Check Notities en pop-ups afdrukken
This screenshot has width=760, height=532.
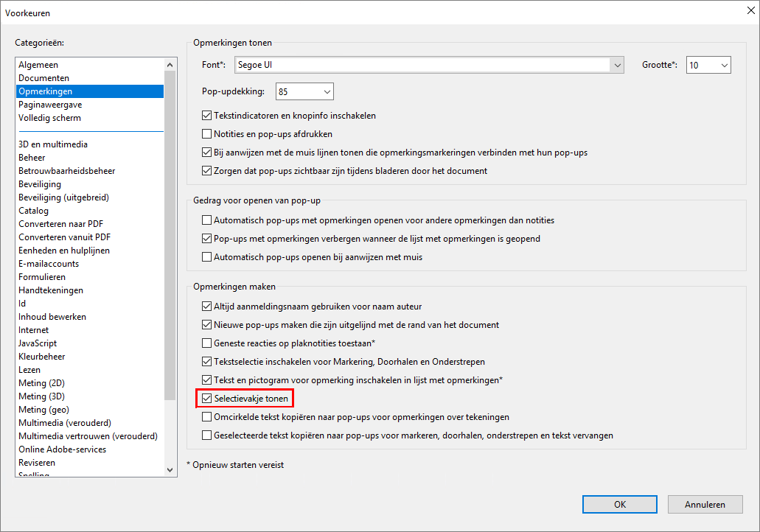coord(207,133)
